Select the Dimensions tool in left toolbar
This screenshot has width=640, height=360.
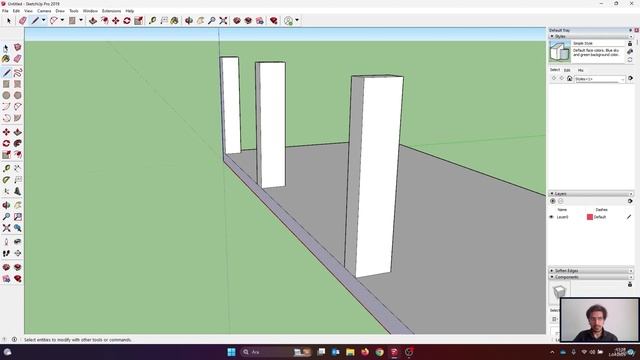18,169
